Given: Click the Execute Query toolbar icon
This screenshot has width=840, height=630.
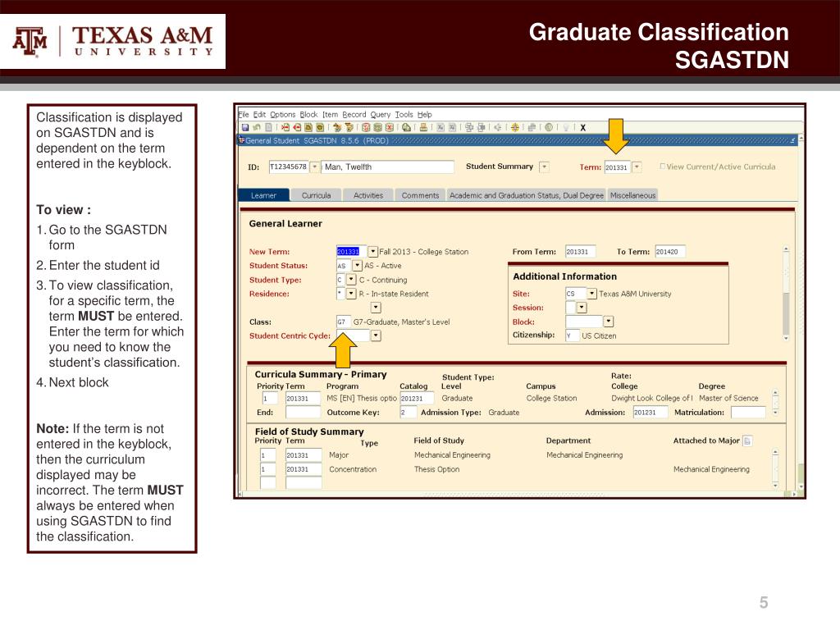Looking at the screenshot, I should 377,127.
